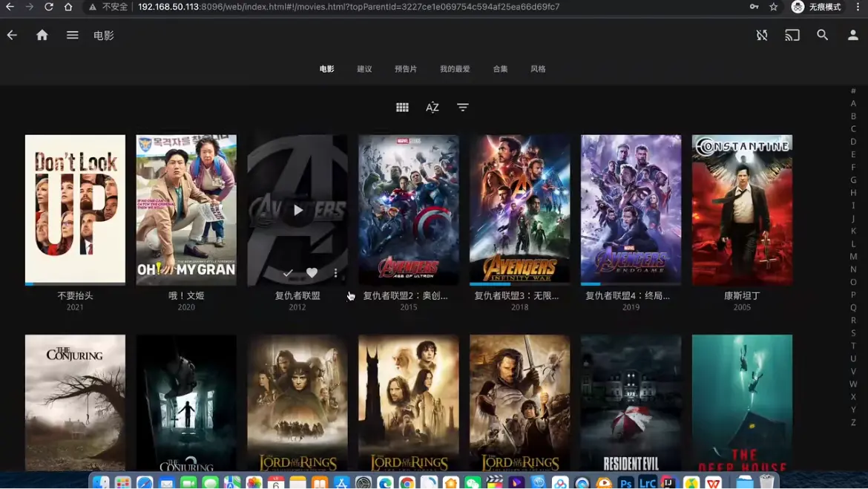
Task: Play 复仇者联盟 using the poster play button
Action: (x=297, y=210)
